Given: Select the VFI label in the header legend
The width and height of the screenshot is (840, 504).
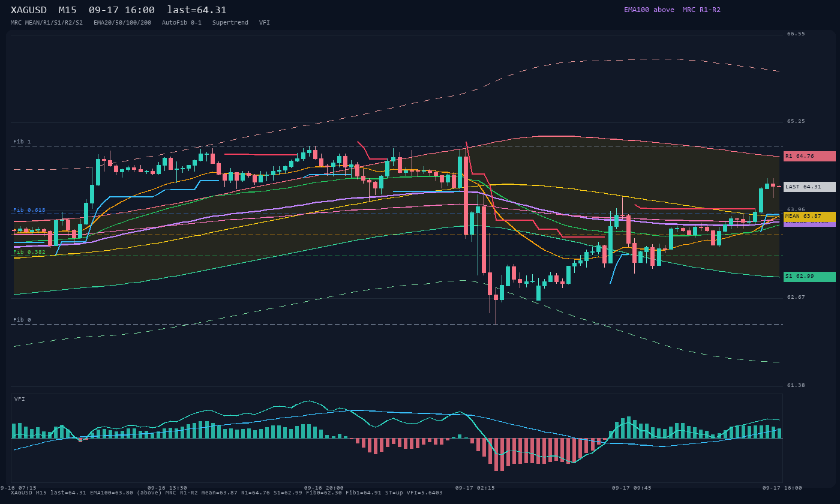Looking at the screenshot, I should click(x=265, y=23).
